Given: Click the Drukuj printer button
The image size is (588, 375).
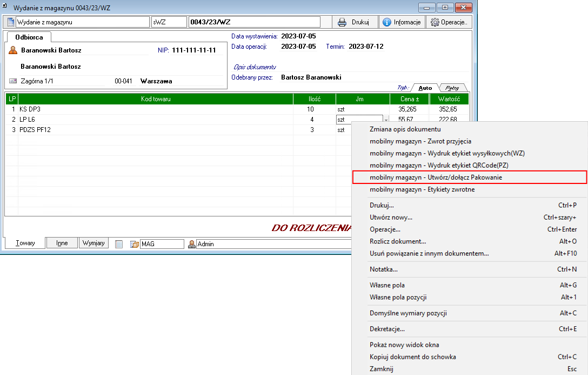Looking at the screenshot, I should point(353,22).
